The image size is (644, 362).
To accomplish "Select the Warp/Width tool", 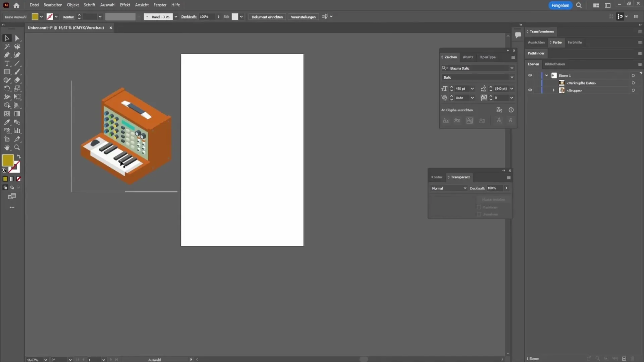I will [7, 97].
